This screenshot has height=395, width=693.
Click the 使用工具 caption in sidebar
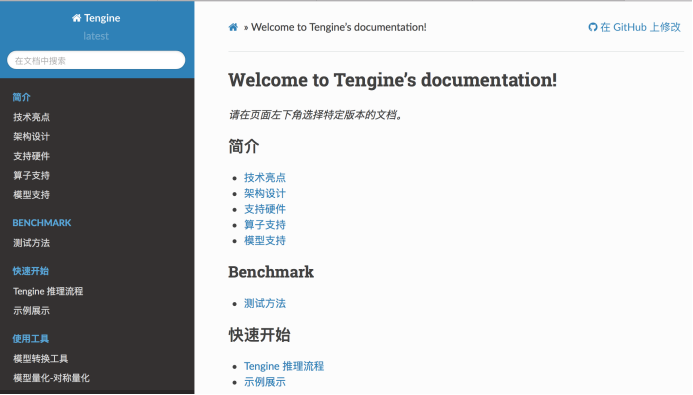30,339
